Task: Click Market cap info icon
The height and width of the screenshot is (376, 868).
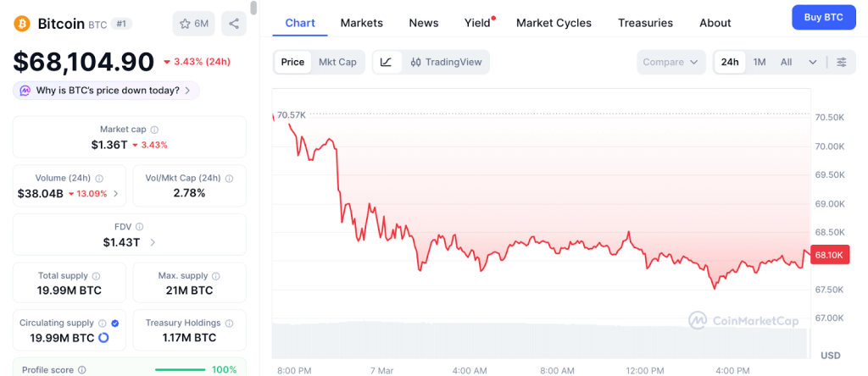Action: click(154, 130)
